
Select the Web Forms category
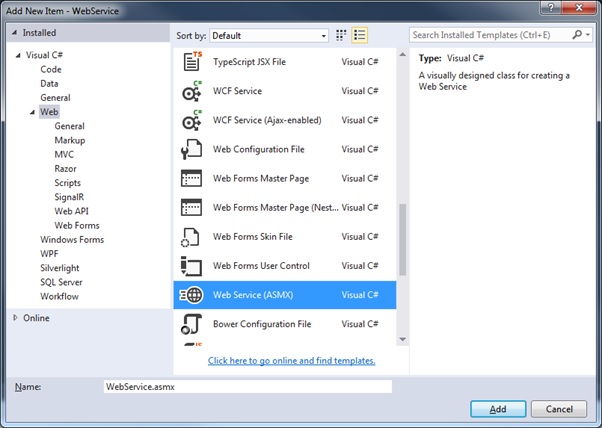point(77,226)
